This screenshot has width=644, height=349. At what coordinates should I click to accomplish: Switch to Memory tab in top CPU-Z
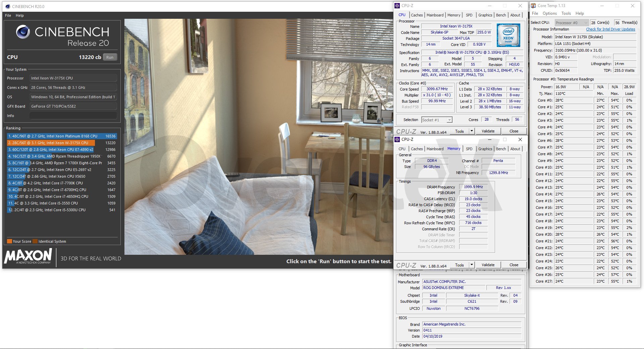coord(454,15)
